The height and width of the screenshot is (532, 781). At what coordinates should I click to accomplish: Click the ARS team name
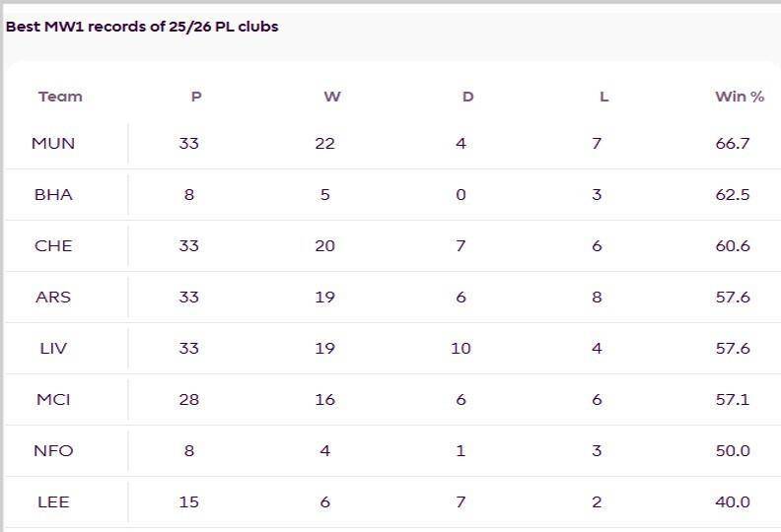[x=53, y=298]
